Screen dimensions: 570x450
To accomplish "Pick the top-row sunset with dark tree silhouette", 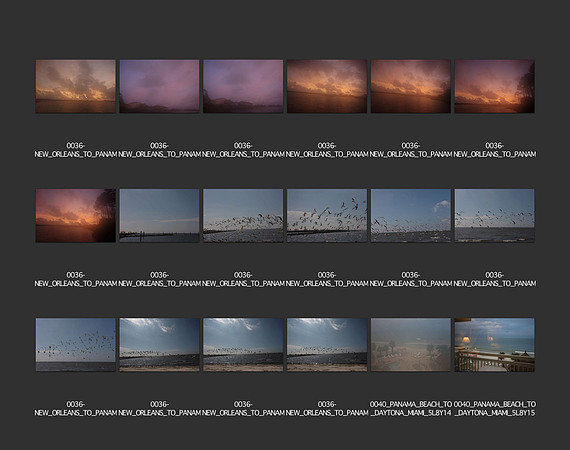I will click(x=494, y=86).
